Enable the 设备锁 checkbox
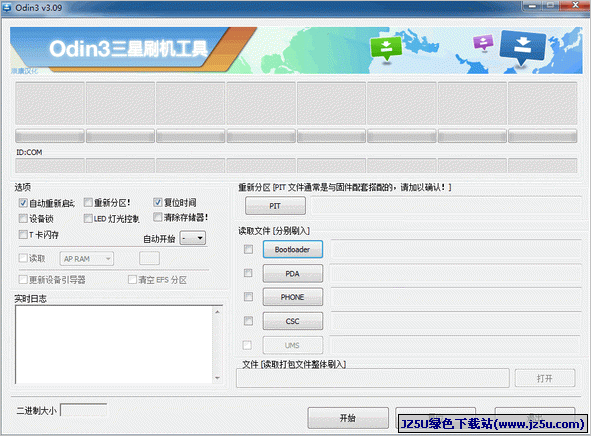Viewport: 591px width, 436px height. pyautogui.click(x=23, y=218)
